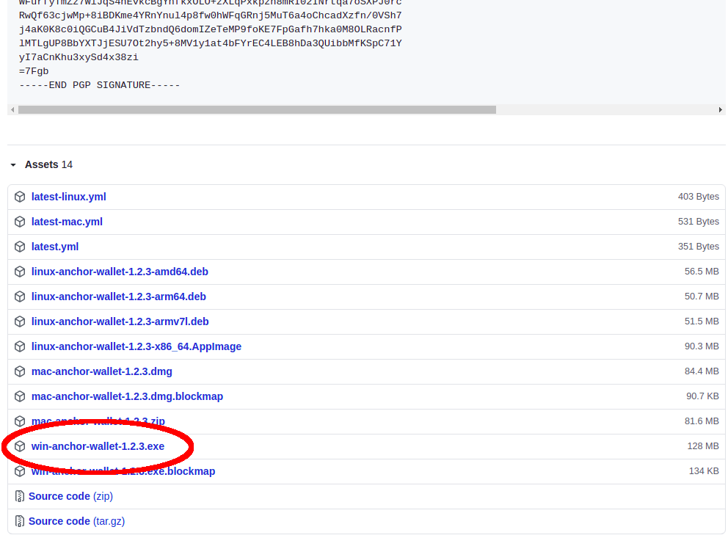Open mac-anchor-wallet-1.2.3.dmg.blockmap link
Image resolution: width=728 pixels, height=560 pixels.
[x=127, y=396]
